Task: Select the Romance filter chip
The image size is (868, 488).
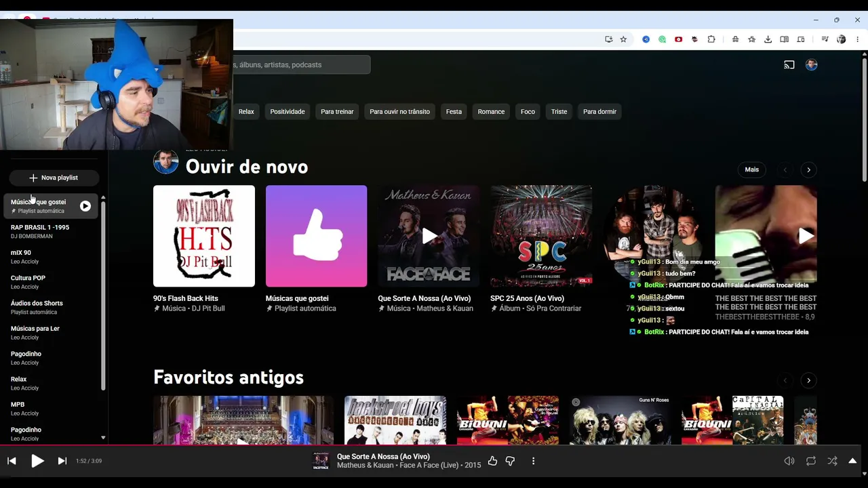Action: [x=491, y=112]
